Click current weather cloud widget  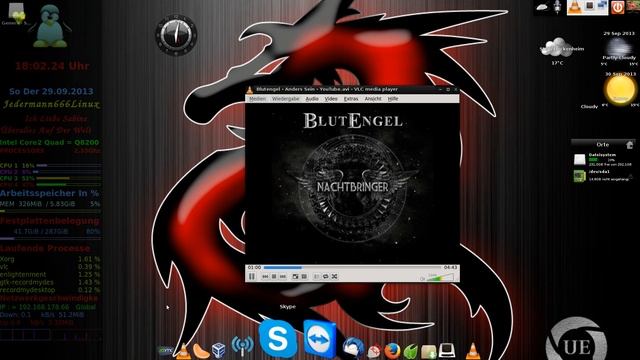pyautogui.click(x=558, y=48)
